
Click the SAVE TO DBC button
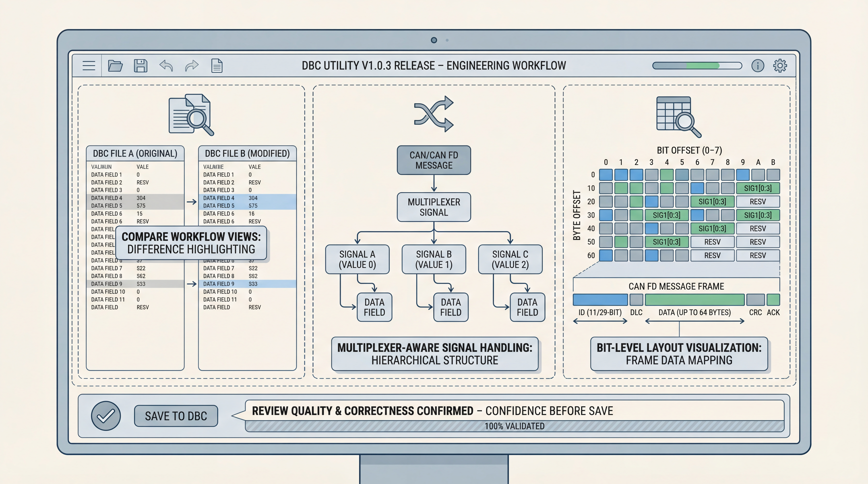176,416
